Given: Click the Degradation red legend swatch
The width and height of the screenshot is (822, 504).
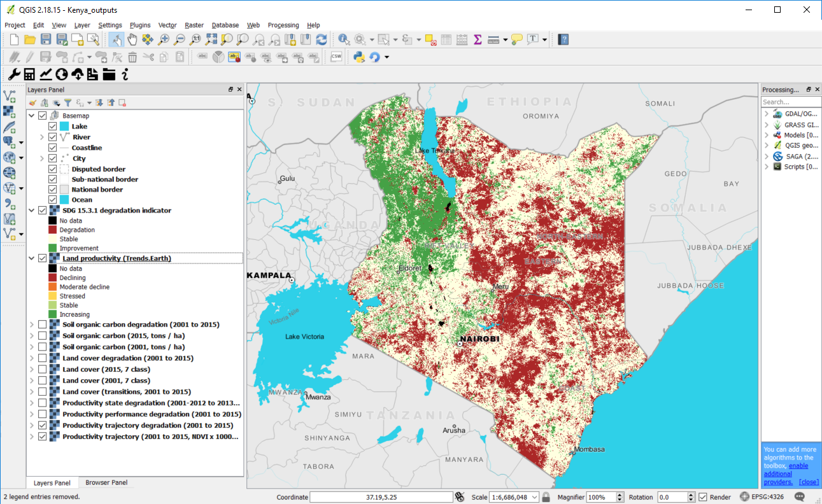Looking at the screenshot, I should (53, 230).
